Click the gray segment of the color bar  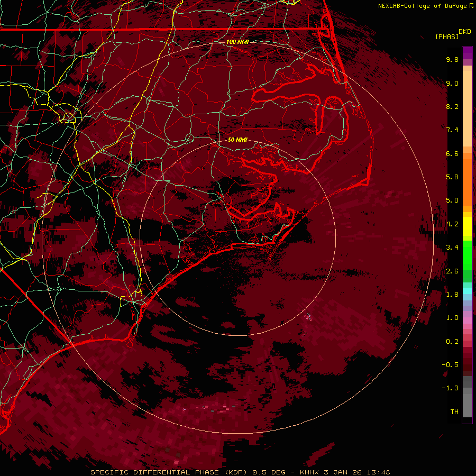(467, 397)
